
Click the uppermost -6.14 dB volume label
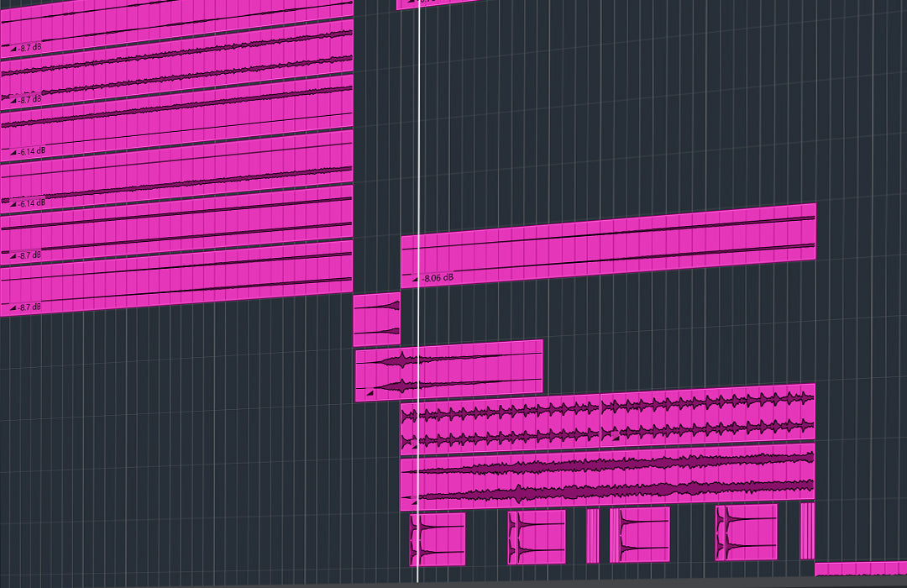[x=32, y=152]
